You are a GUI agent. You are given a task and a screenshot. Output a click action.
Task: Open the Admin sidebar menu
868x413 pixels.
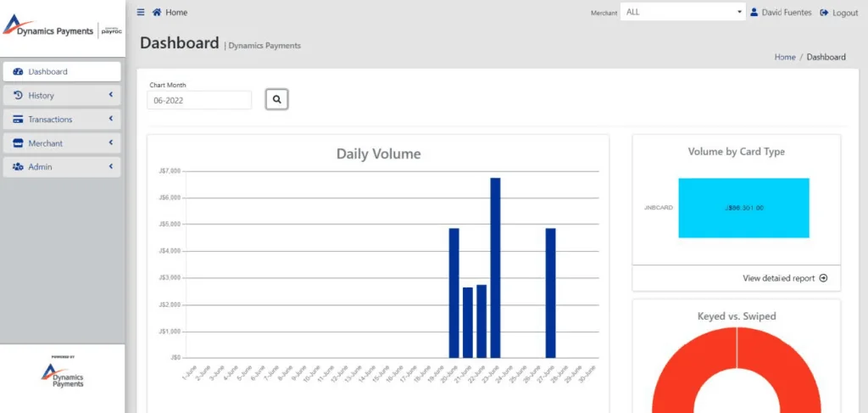[61, 166]
